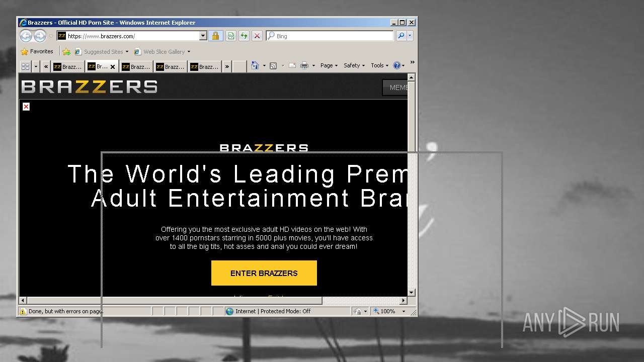
Task: Click the Brazzers logo in page header
Action: tap(89, 87)
